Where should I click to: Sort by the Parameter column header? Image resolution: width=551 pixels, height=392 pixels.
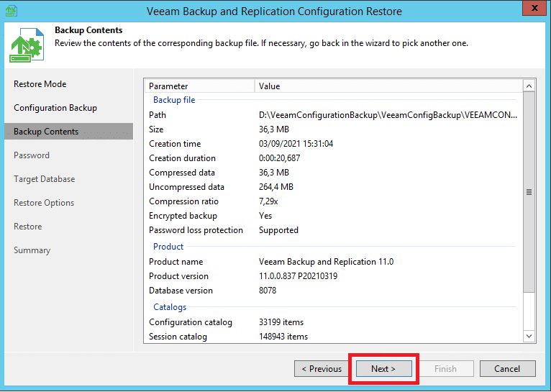(199, 86)
